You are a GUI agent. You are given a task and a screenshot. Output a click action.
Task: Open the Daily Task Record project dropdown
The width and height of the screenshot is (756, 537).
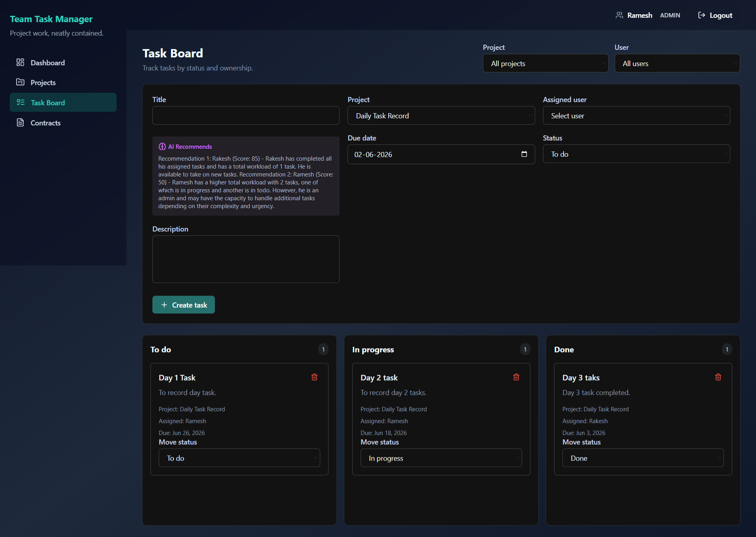coord(441,116)
